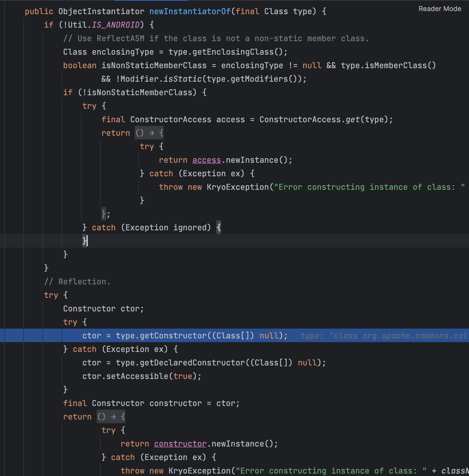Click the underlined constructor variable
Image resolution: width=469 pixels, height=476 pixels.
[180, 444]
